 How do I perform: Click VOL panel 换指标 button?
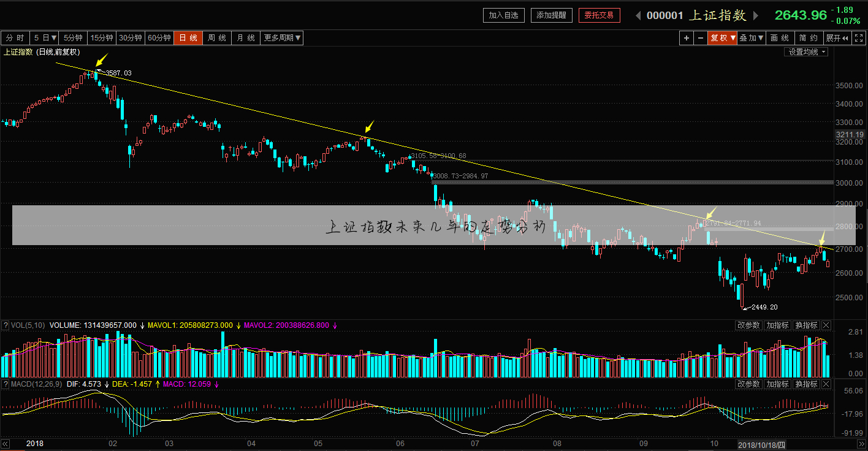[806, 325]
